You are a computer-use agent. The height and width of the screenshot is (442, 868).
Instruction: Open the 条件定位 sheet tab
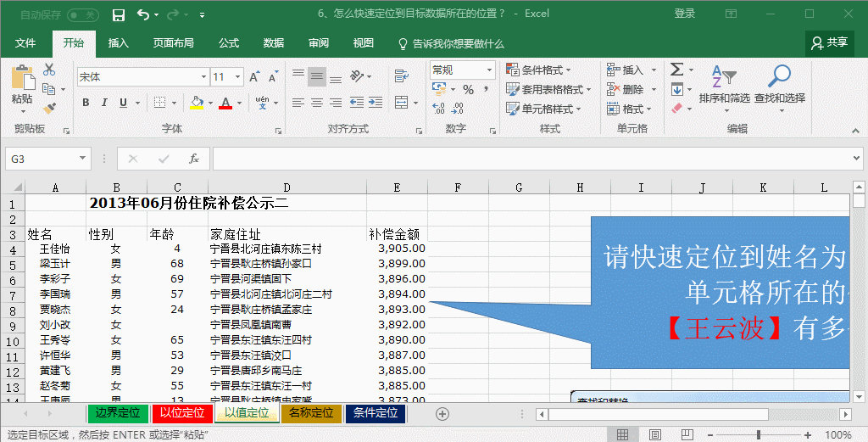coord(376,413)
